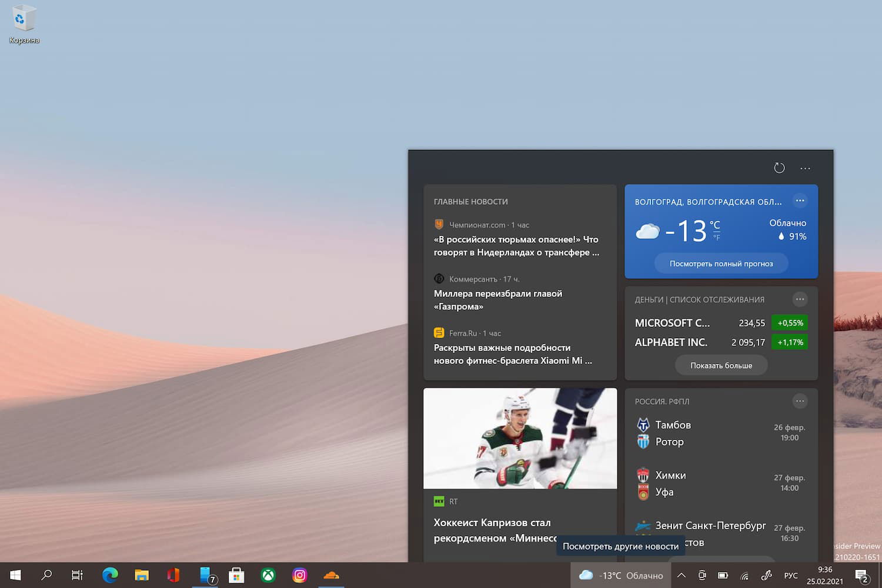
Task: Click the Зенит Санкт-Петербург team logo
Action: pyautogui.click(x=643, y=526)
